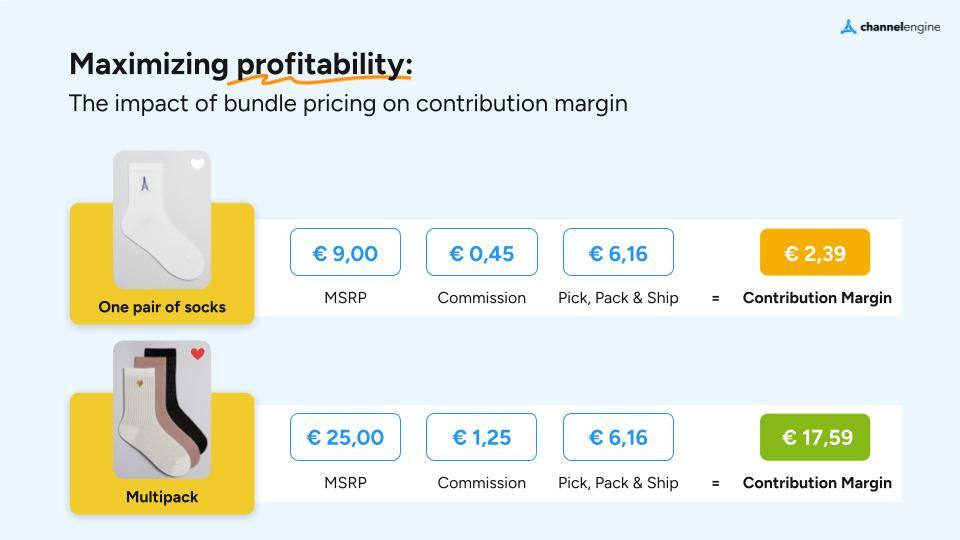Click the ChannelEngine logo icon
Viewport: 960px width, 540px height.
[x=848, y=27]
